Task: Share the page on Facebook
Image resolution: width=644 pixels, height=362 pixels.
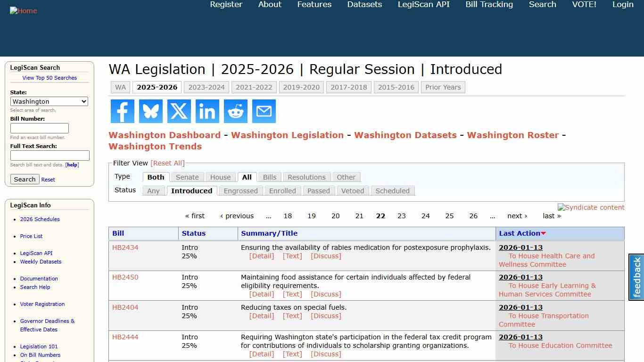Action: (x=122, y=111)
